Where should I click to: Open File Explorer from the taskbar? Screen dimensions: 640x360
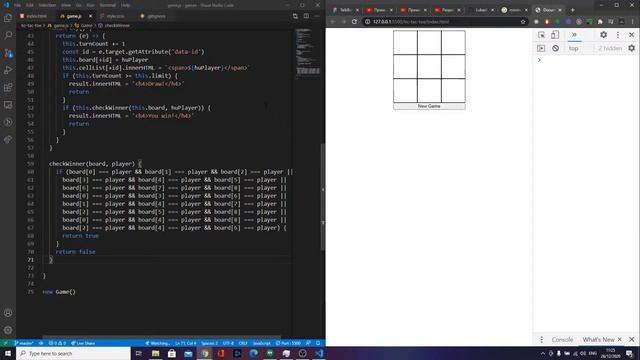[x=156, y=353]
